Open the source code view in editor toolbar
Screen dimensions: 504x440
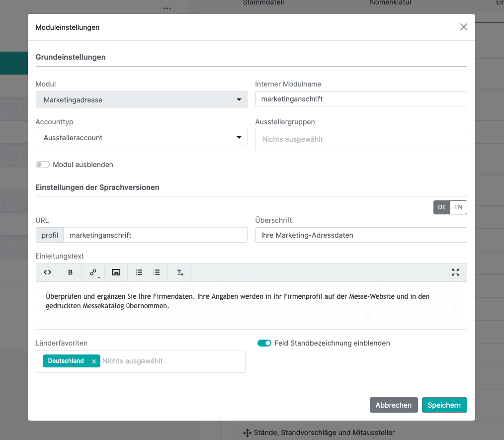(x=48, y=272)
